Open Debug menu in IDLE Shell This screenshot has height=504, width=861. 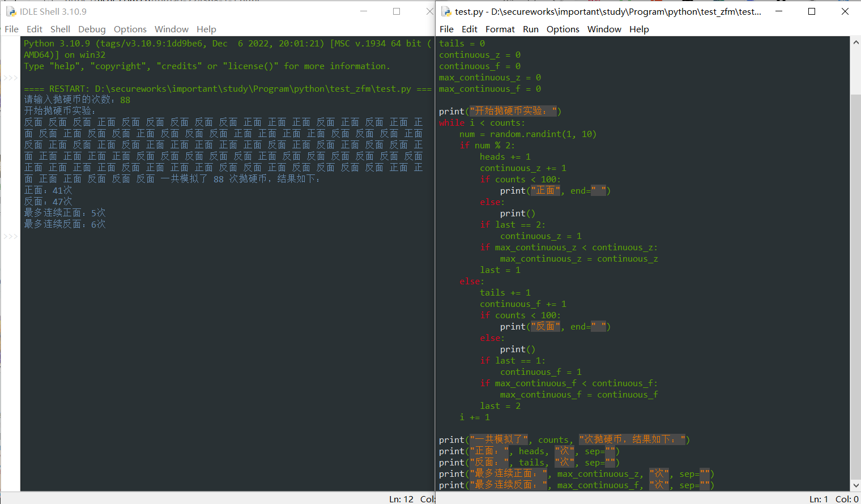click(x=92, y=29)
